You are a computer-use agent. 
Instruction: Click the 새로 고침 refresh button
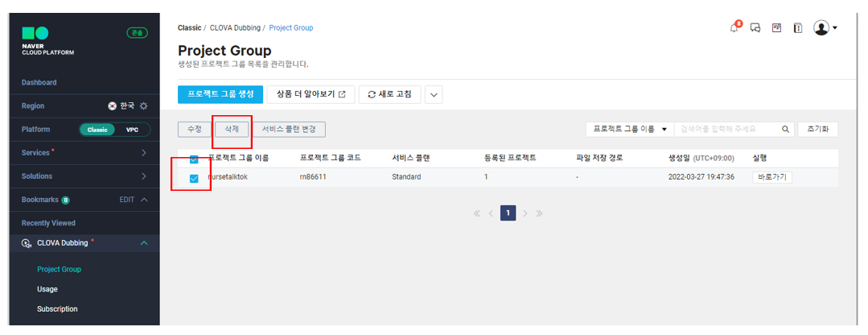389,95
